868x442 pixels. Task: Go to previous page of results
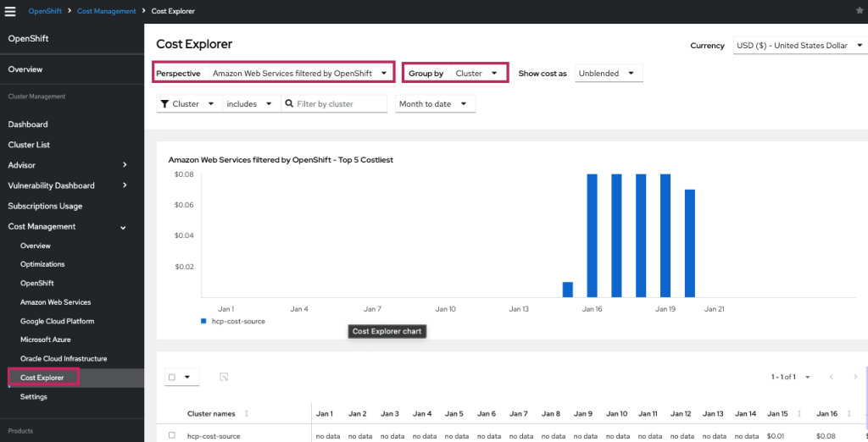[x=832, y=377]
